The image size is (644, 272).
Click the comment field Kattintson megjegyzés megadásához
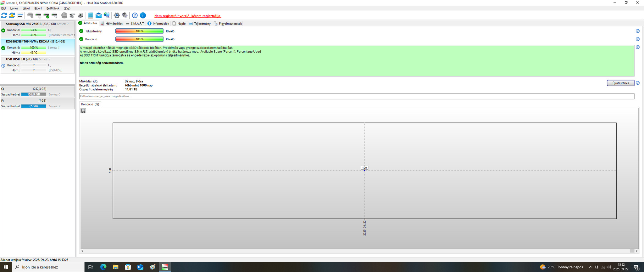(x=357, y=96)
